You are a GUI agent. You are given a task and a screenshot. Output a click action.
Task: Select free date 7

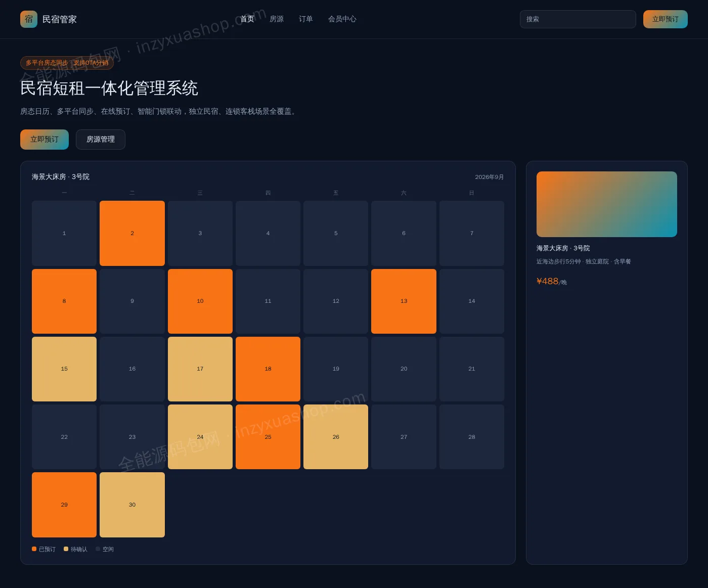pos(472,233)
